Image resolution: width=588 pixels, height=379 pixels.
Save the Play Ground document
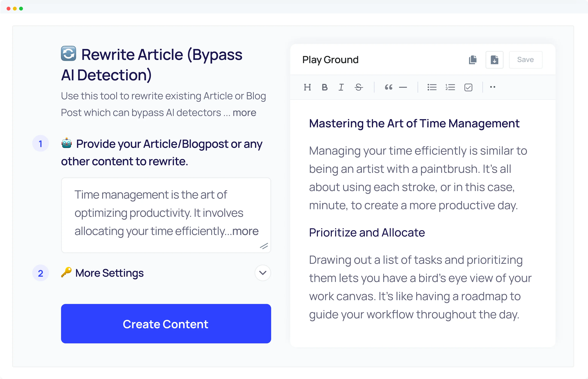[525, 60]
